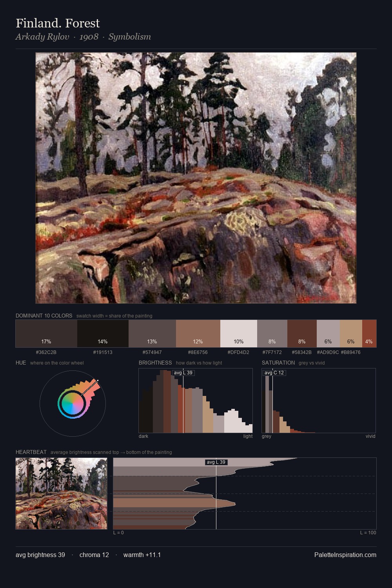Click the saturation histogram chart
Image resolution: width=392 pixels, height=588 pixels.
click(x=319, y=401)
